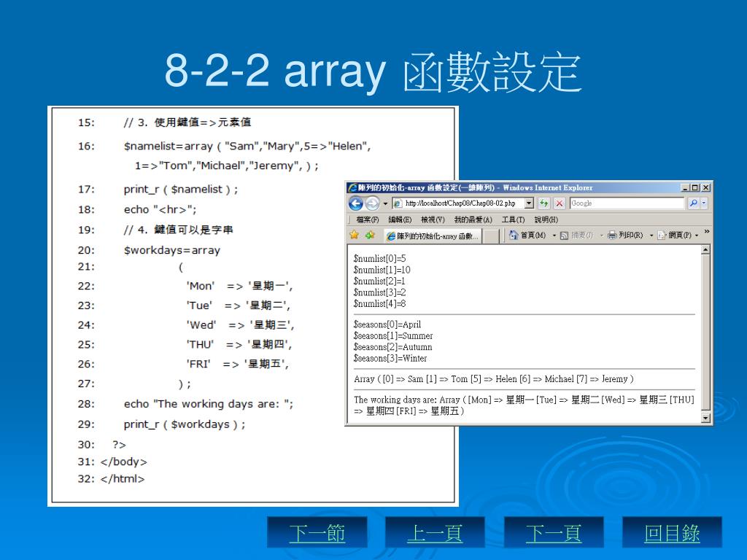The image size is (747, 560).
Task: Expand the 網頁(P) dropdown arrow
Action: tap(697, 236)
